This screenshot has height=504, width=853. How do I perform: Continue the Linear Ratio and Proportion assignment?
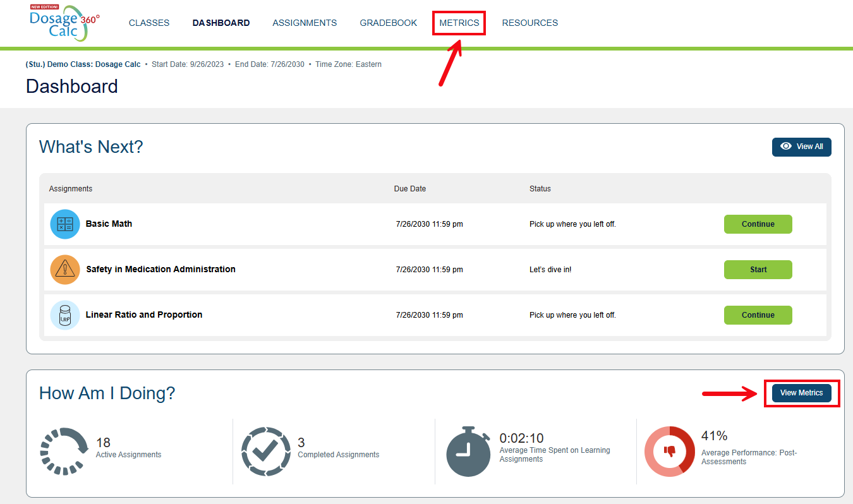click(758, 315)
